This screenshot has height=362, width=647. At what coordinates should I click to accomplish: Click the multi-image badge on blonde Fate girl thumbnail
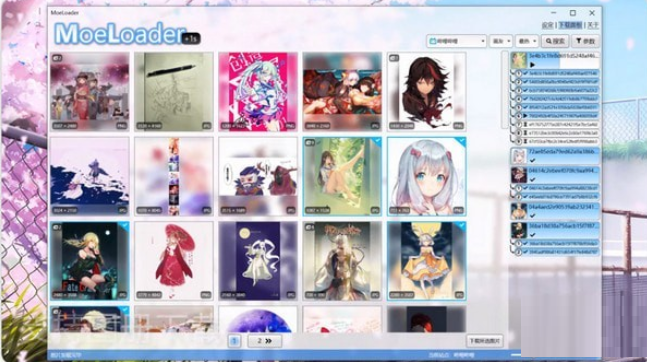(57, 227)
